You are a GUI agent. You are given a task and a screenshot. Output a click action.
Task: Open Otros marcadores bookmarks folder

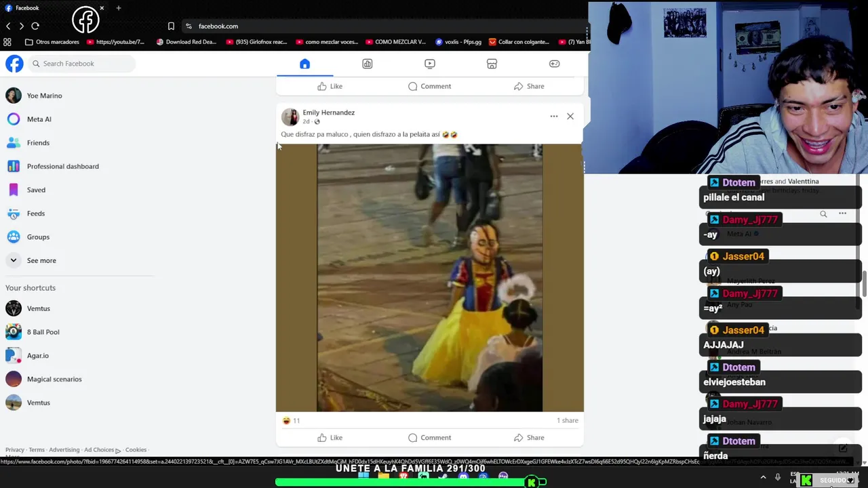point(52,42)
